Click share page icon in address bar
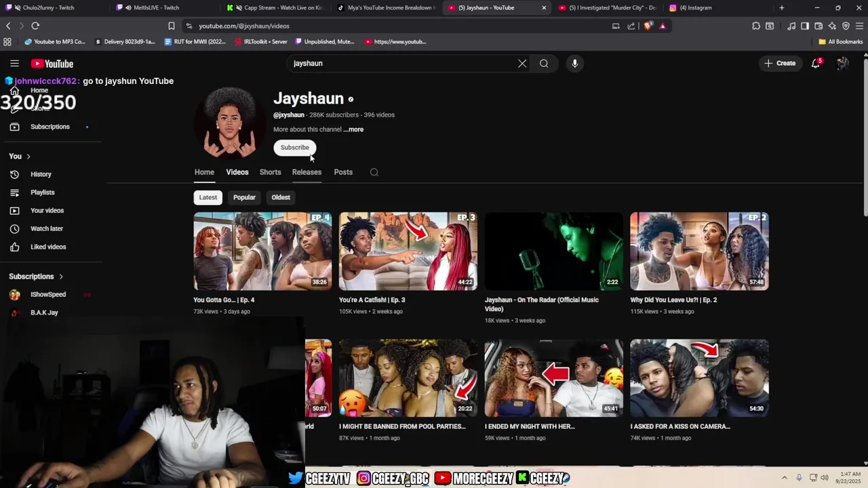 [x=631, y=26]
